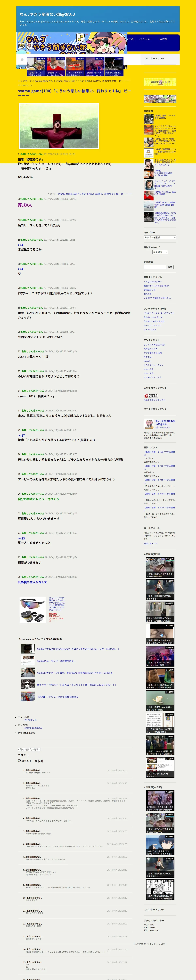Open News人 antenna link
The image size is (196, 980).
pos(147,361)
